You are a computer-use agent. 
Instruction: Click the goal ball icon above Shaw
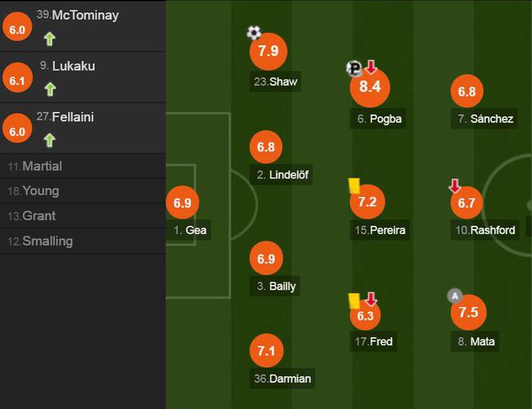click(x=254, y=33)
